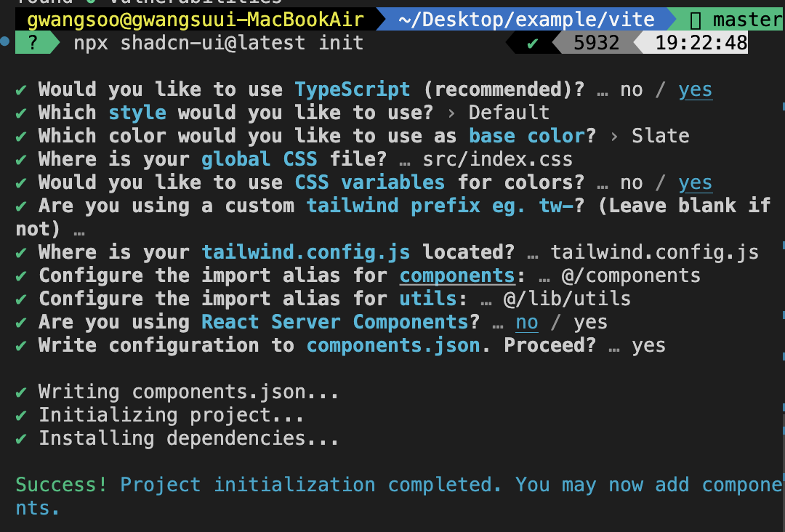
Task: Click the blue dot at the prompt line start
Action: pyautogui.click(x=4, y=41)
